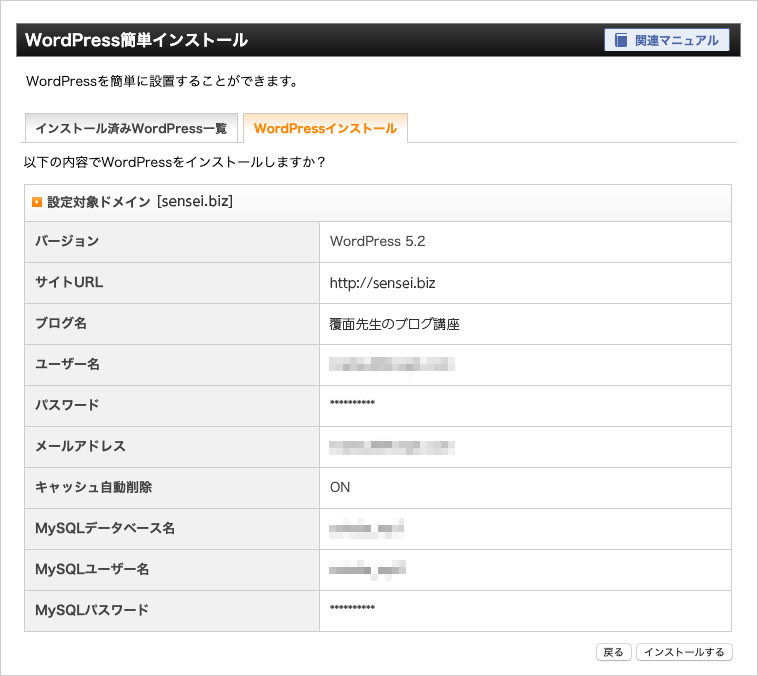Click the パスワード row label
The height and width of the screenshot is (676, 758).
point(67,405)
